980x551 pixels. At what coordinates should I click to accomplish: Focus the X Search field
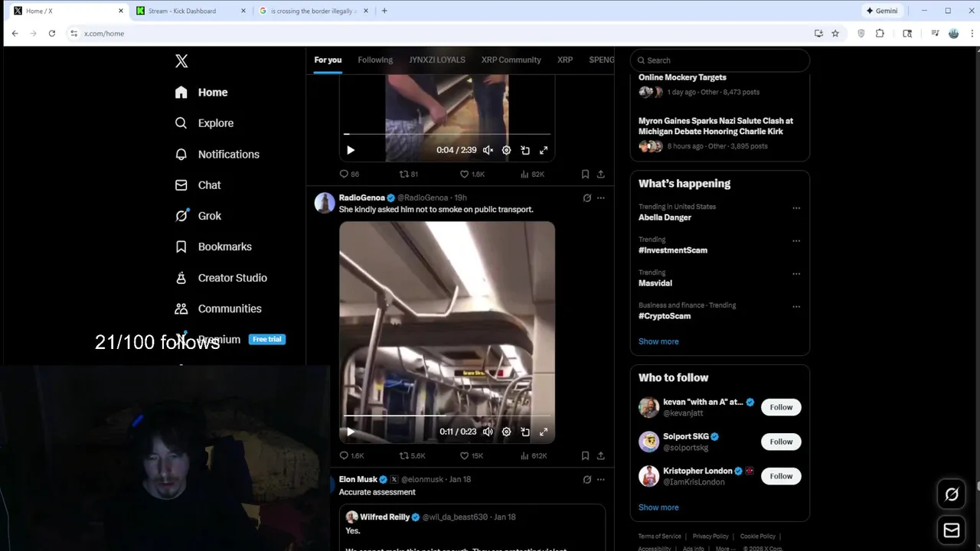click(x=720, y=60)
